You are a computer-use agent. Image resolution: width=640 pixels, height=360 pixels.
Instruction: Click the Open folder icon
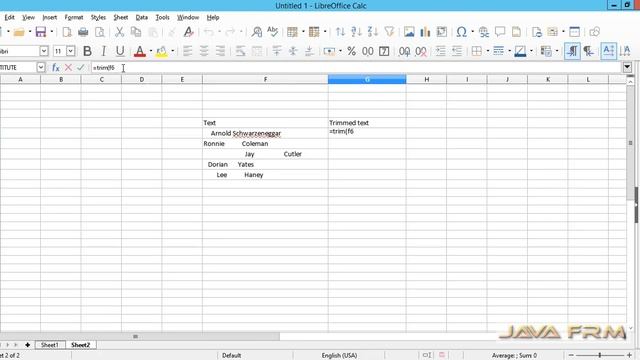(19, 32)
